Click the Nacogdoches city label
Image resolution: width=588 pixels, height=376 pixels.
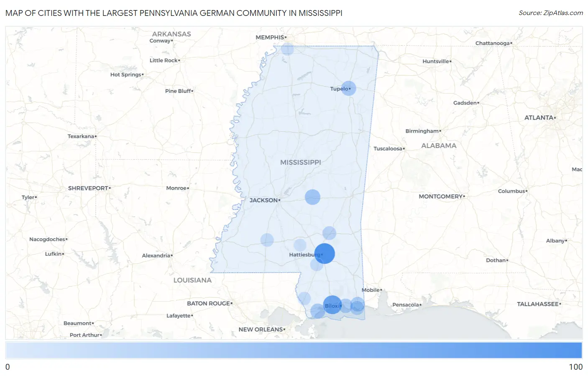pyautogui.click(x=47, y=239)
